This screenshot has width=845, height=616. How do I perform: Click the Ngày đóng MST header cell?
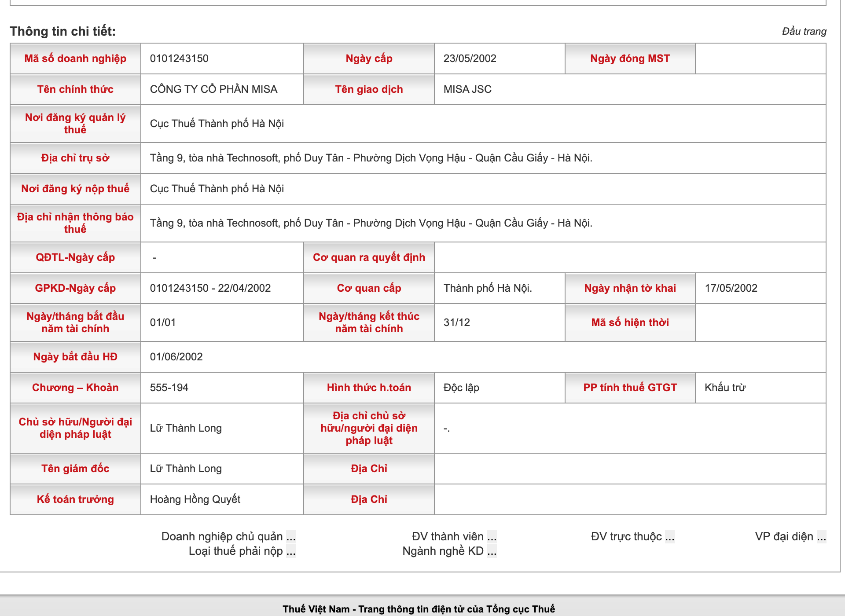pos(630,59)
